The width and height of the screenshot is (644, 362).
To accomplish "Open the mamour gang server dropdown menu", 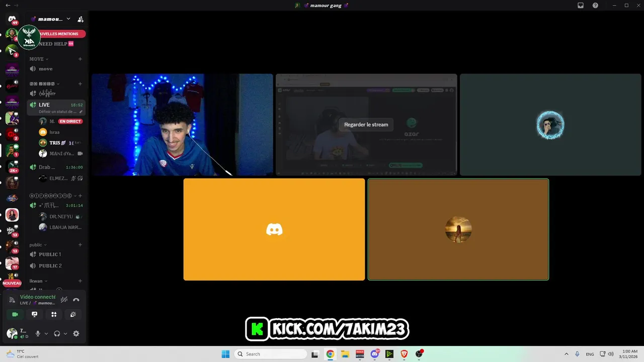I will (x=51, y=19).
